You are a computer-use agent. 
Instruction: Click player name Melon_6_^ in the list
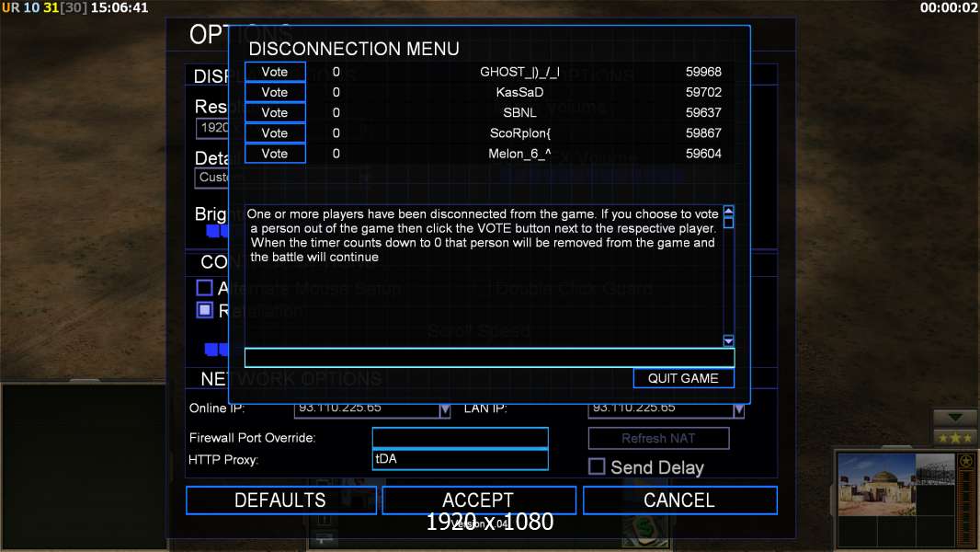click(x=519, y=154)
